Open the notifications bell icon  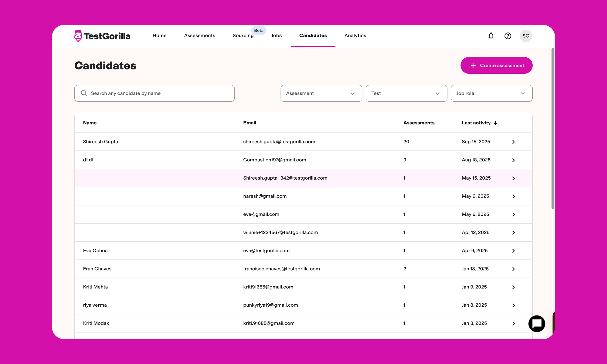[491, 36]
